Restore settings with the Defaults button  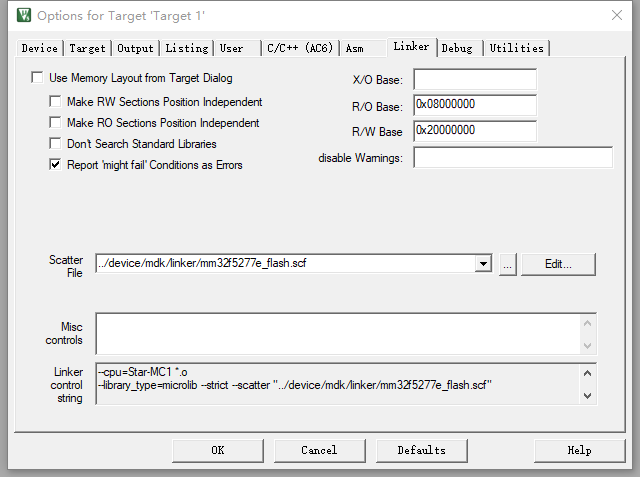coord(422,450)
